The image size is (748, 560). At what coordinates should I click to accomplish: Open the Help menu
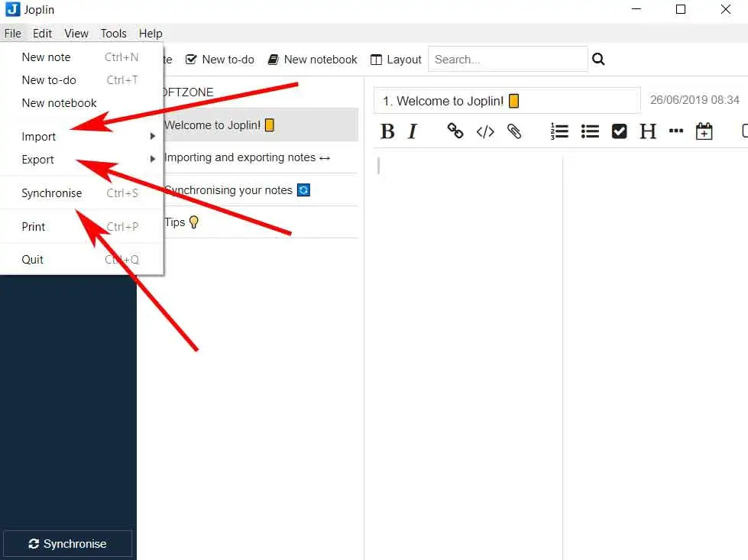click(x=151, y=34)
